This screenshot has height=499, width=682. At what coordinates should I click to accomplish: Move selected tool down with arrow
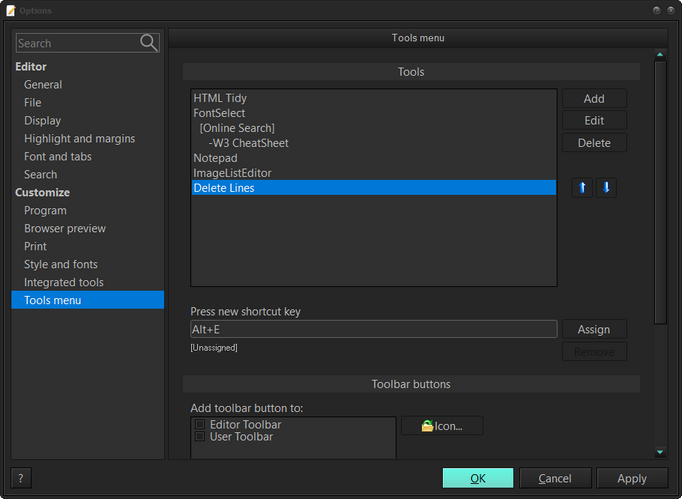pyautogui.click(x=606, y=188)
